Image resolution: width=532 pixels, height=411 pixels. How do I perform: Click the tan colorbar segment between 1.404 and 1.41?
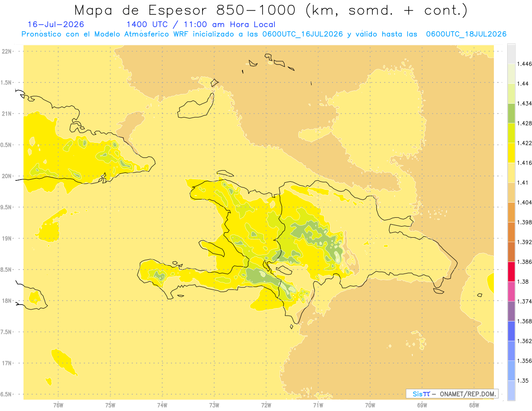pyautogui.click(x=511, y=192)
